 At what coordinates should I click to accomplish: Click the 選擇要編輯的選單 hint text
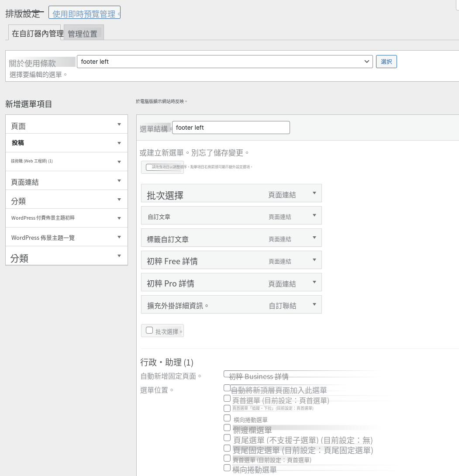38,74
